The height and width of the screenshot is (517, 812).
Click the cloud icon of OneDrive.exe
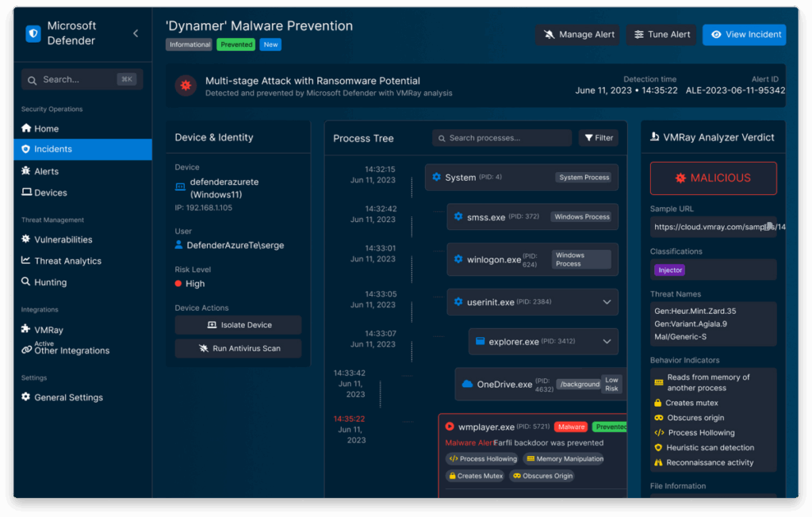coord(467,384)
